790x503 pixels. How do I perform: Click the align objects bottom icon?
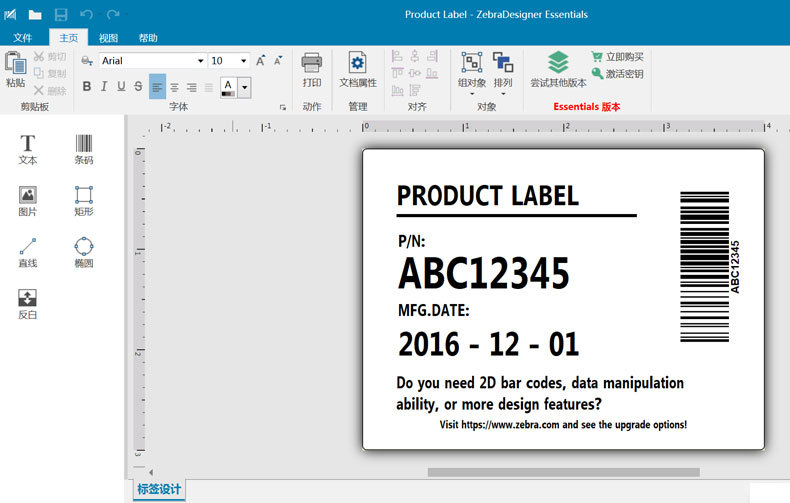[432, 73]
